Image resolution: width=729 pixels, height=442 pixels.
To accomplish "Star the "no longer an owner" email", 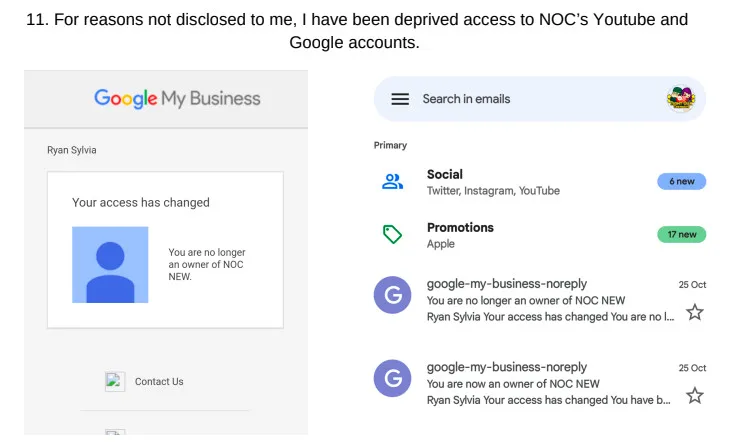I will point(694,313).
